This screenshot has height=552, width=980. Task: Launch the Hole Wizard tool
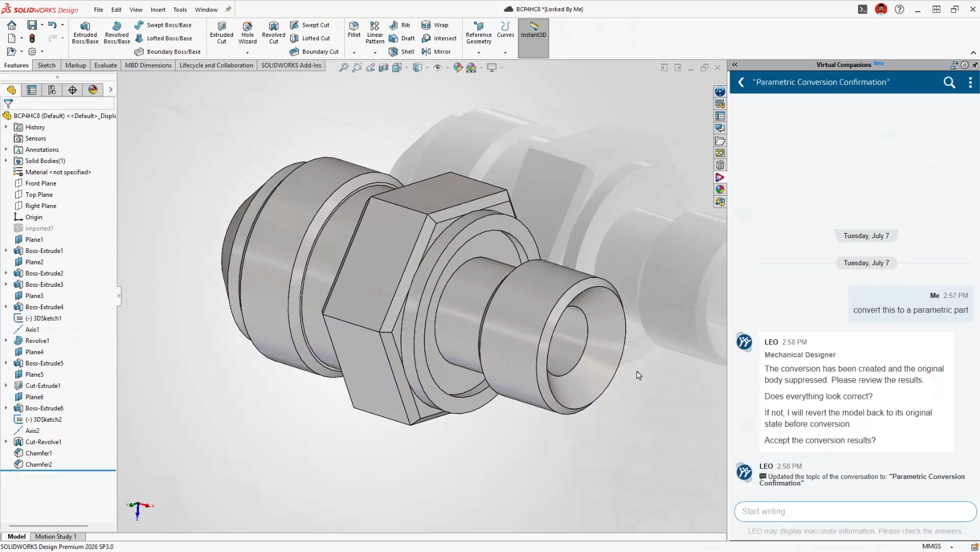click(247, 33)
